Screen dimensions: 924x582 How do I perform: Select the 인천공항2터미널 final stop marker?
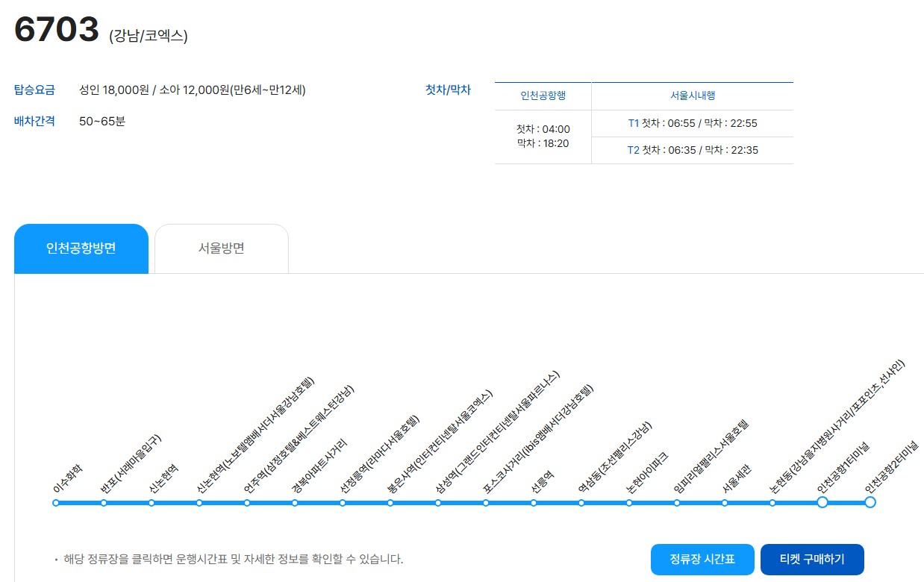pyautogui.click(x=870, y=503)
